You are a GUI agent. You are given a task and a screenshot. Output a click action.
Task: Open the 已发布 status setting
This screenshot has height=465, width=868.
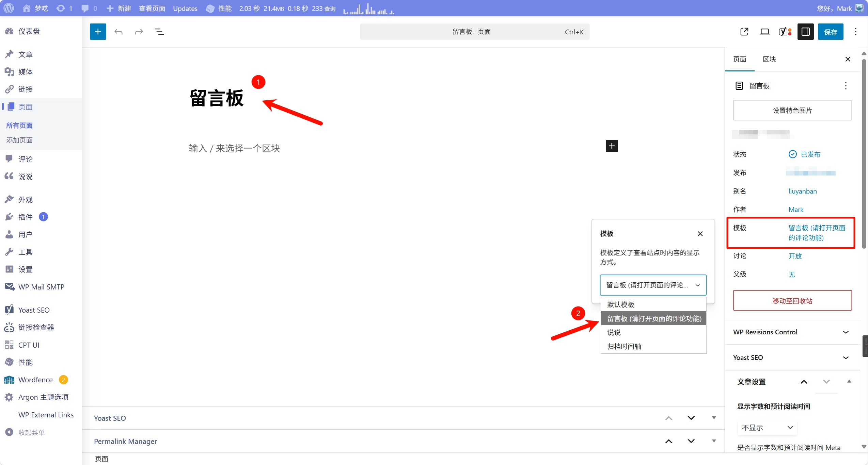(804, 154)
